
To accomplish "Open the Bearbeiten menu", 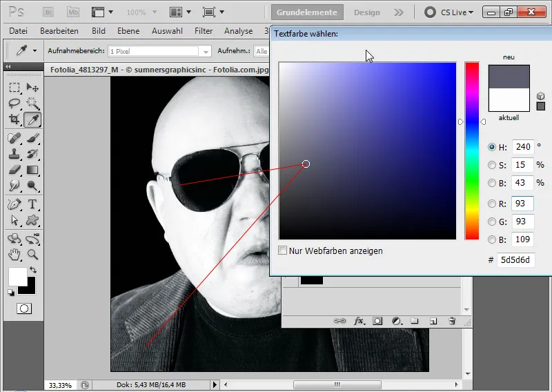I will coord(59,31).
